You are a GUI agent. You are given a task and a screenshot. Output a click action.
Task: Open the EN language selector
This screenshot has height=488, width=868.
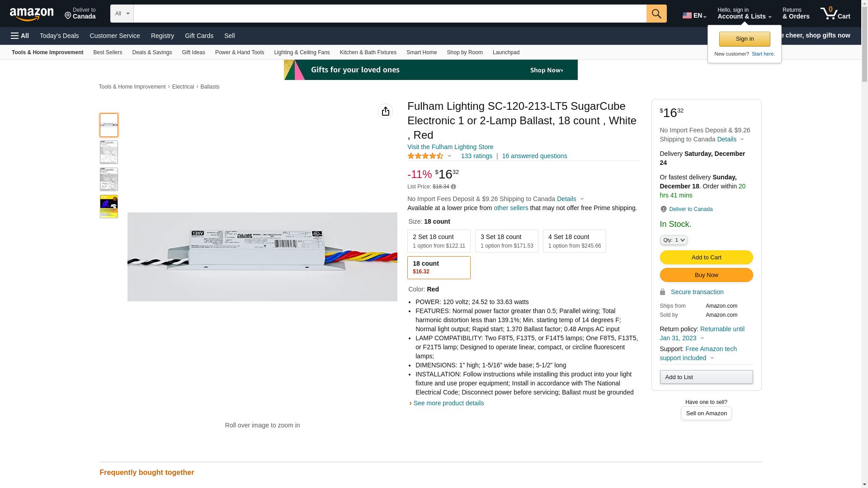694,15
